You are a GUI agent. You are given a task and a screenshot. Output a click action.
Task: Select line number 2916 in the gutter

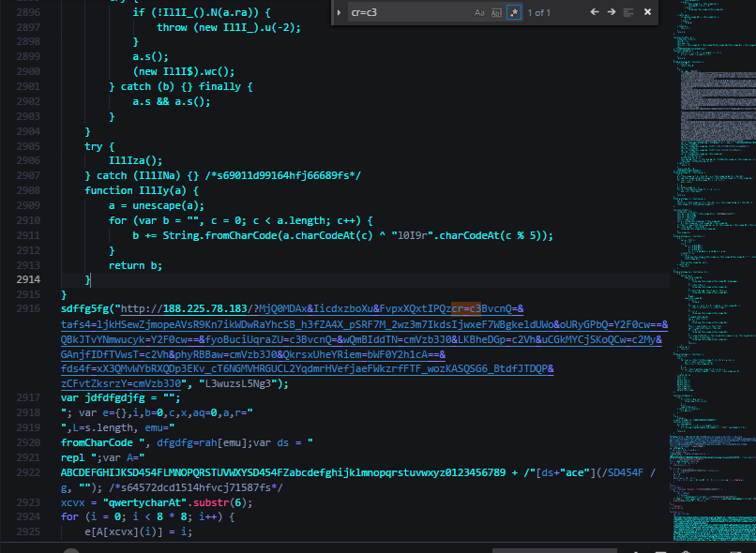point(27,308)
